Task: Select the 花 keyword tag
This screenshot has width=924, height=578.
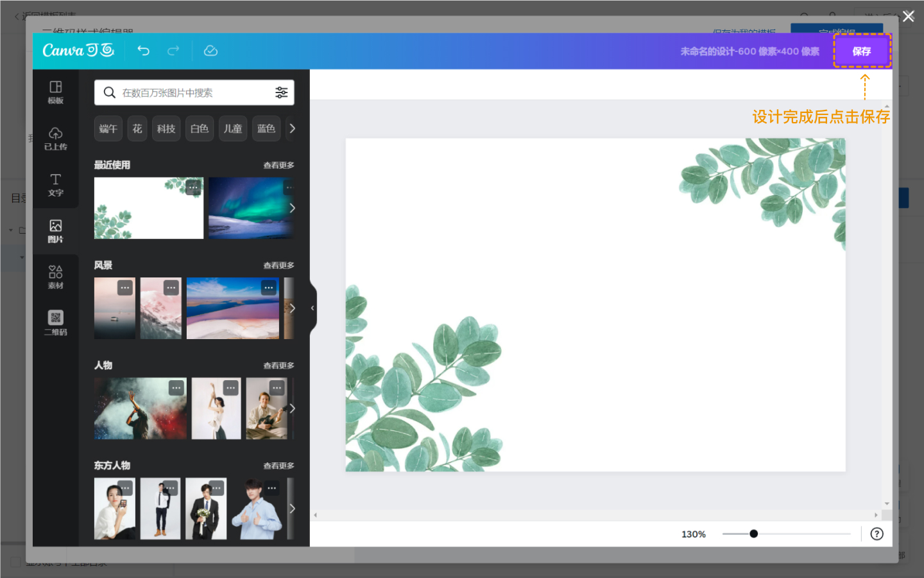Action: click(137, 128)
